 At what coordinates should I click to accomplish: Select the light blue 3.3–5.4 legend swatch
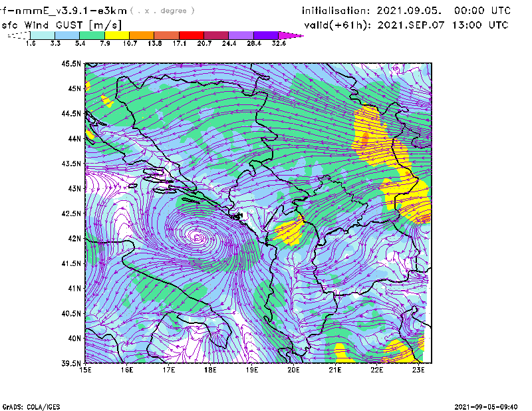pyautogui.click(x=67, y=35)
